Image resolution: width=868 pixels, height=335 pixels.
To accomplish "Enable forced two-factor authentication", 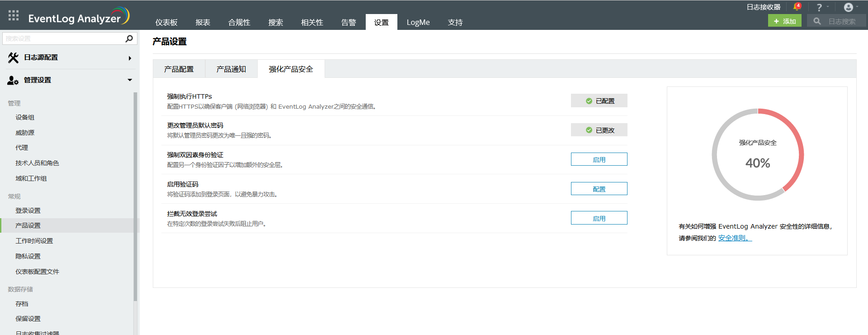I will click(599, 159).
